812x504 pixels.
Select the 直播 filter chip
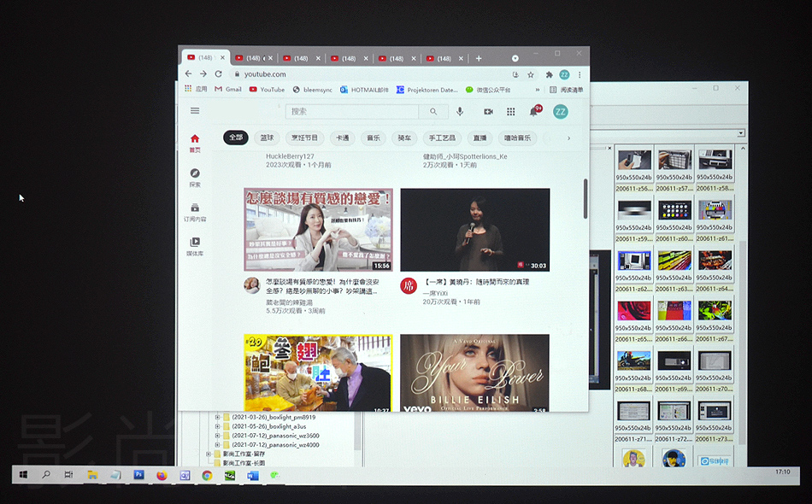(x=480, y=138)
